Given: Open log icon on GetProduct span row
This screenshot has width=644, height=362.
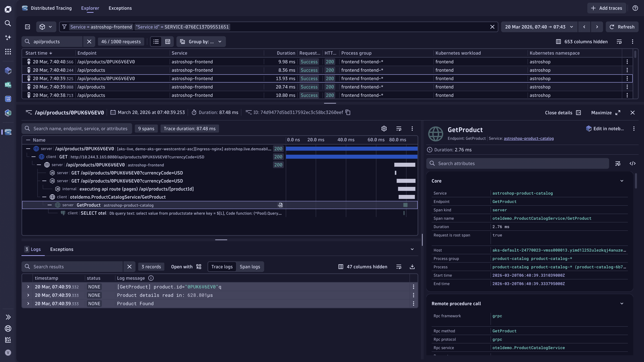Looking at the screenshot, I should click(280, 205).
